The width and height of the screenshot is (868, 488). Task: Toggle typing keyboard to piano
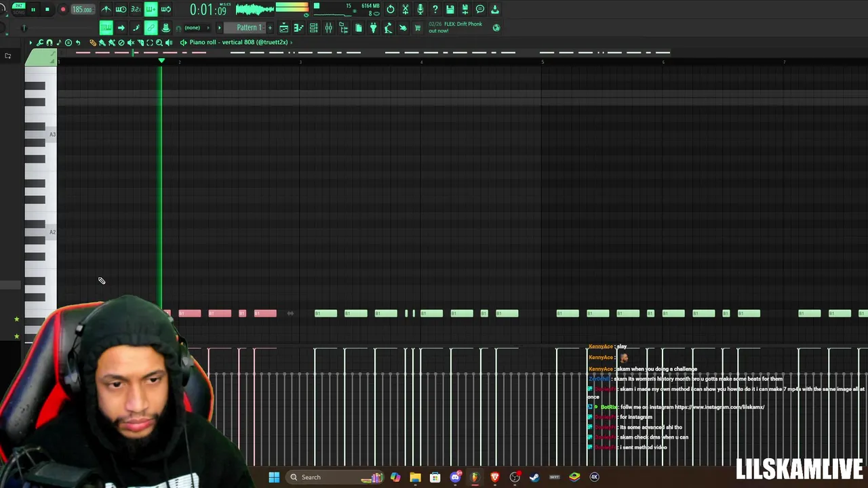click(106, 28)
